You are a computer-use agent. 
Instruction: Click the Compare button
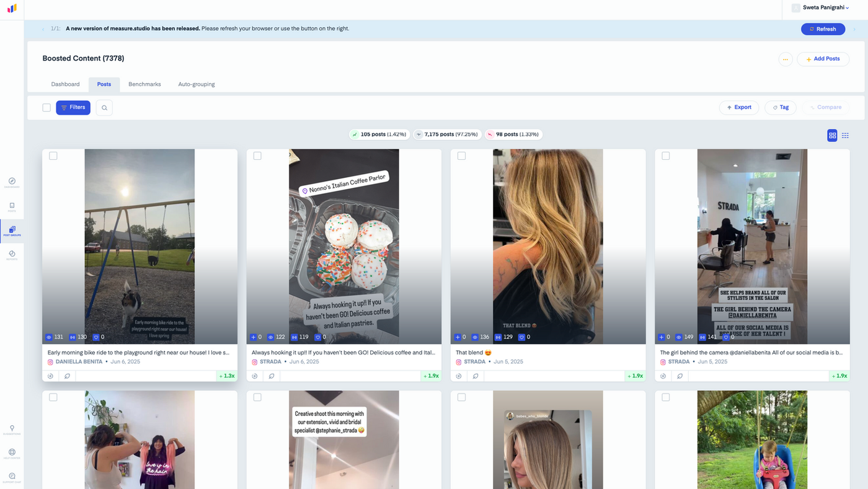click(825, 107)
